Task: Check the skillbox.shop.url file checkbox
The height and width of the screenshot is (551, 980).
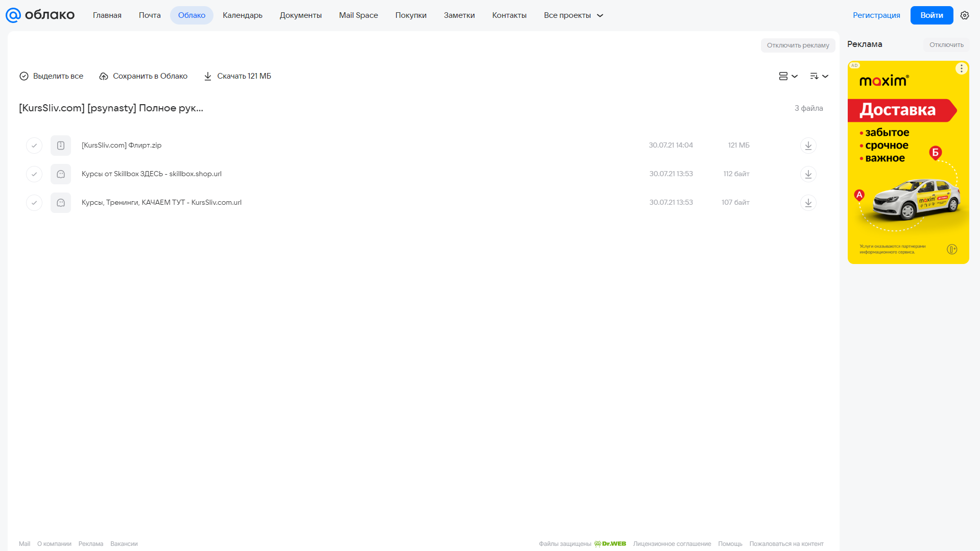Action: tap(34, 174)
